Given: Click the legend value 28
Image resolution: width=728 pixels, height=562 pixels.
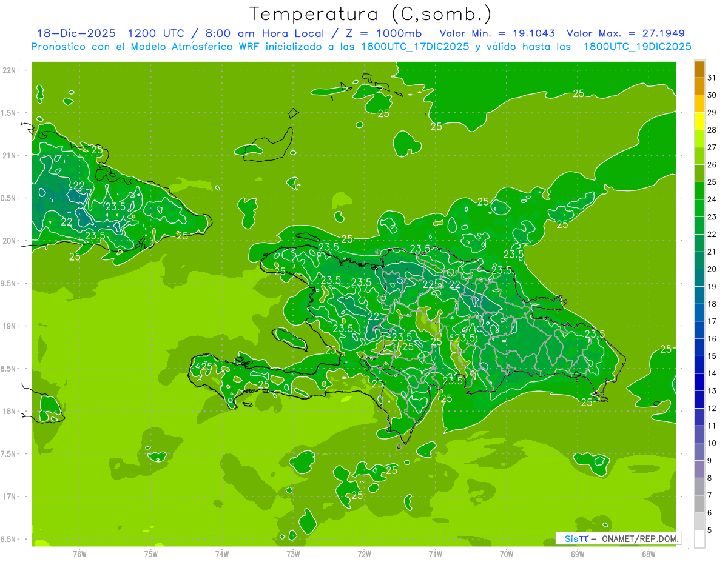Looking at the screenshot, I should [x=712, y=130].
